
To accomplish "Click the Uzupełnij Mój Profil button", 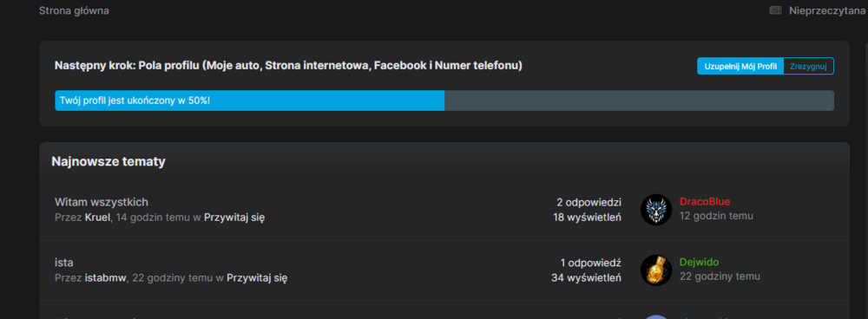I will (740, 67).
